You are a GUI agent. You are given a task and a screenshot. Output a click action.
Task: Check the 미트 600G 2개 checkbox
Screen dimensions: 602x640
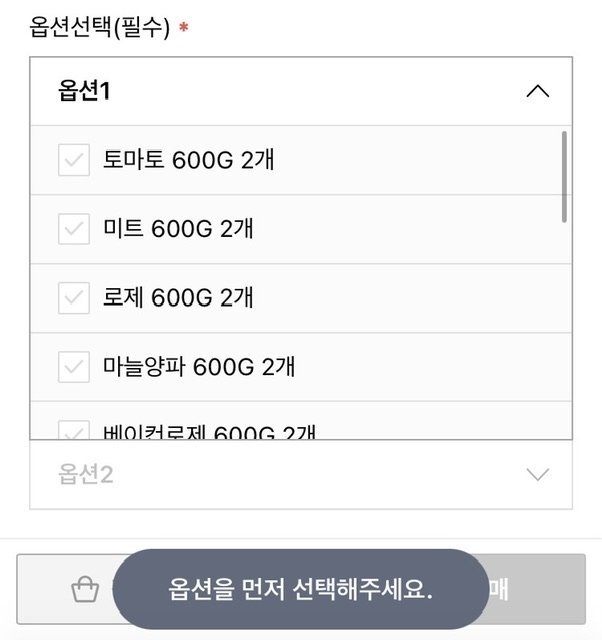click(74, 229)
